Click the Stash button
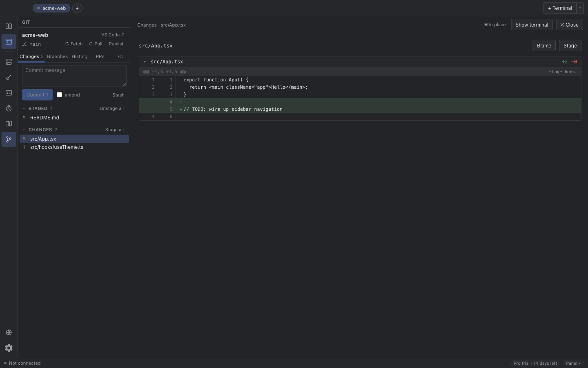 (x=118, y=95)
